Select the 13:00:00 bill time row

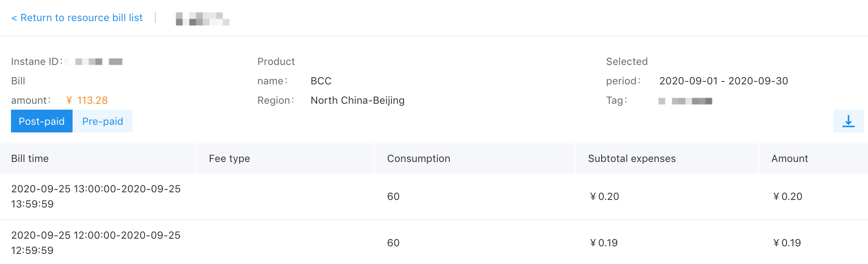pos(96,197)
